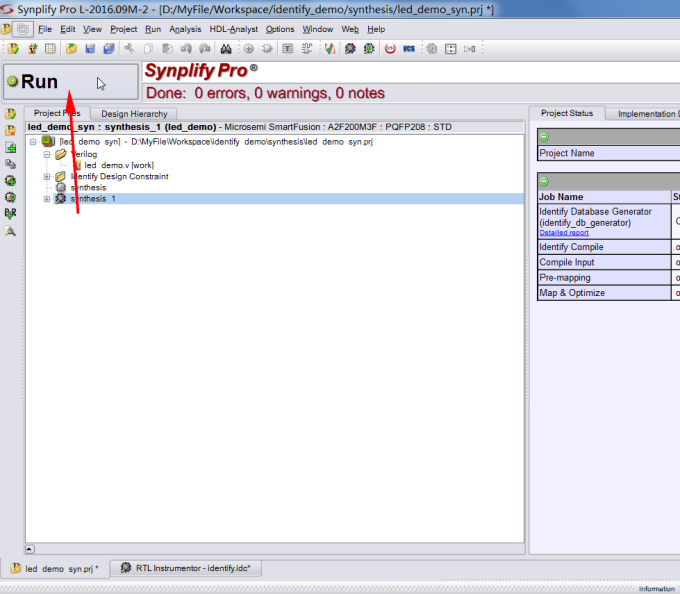Screen dimensions: 680x594
Task: Open the Detailed report link
Action: pyautogui.click(x=564, y=233)
